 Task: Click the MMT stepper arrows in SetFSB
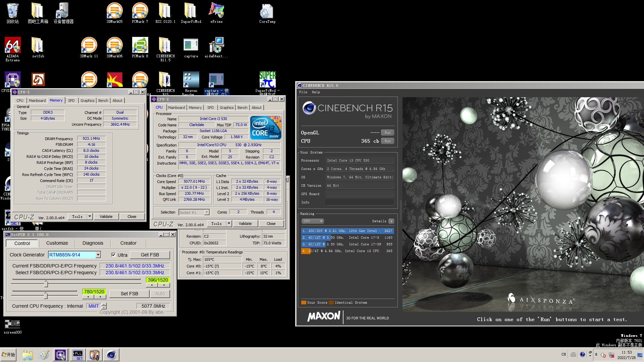point(104,306)
